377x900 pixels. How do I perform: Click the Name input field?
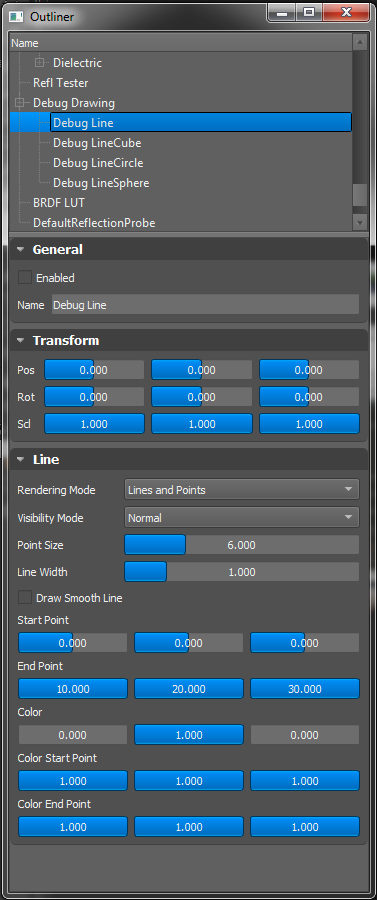(x=205, y=305)
